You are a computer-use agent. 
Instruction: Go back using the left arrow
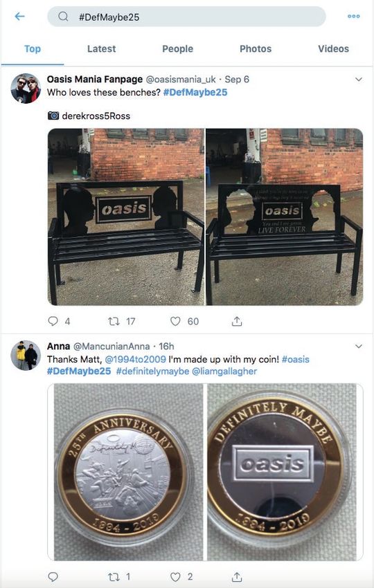[19, 17]
